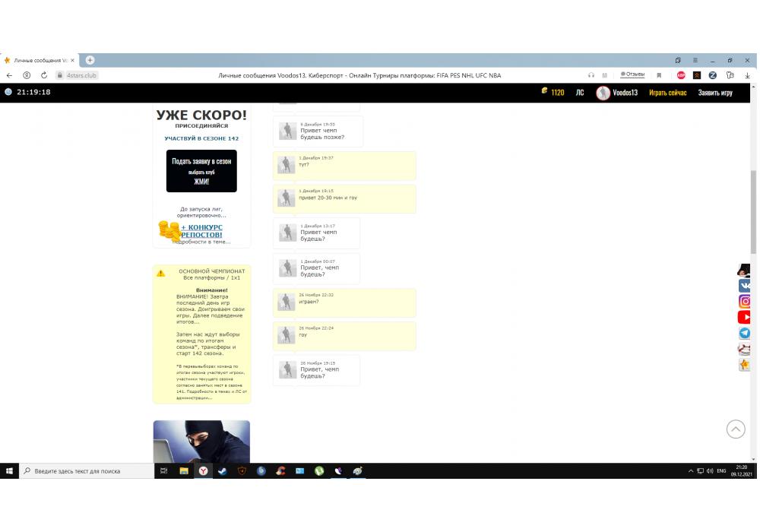
Task: Open message from 1 Декабря 00:07
Action: click(x=316, y=268)
